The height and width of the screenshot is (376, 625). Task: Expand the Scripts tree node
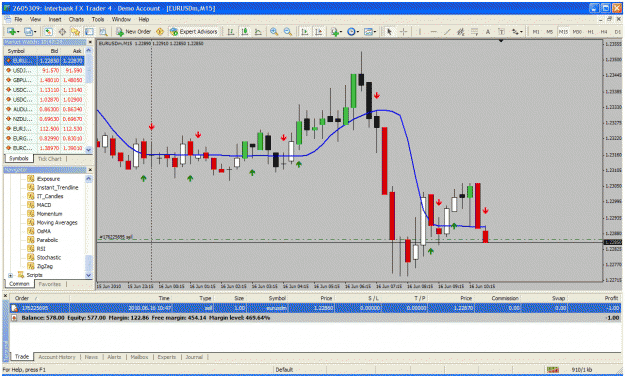coord(10,275)
